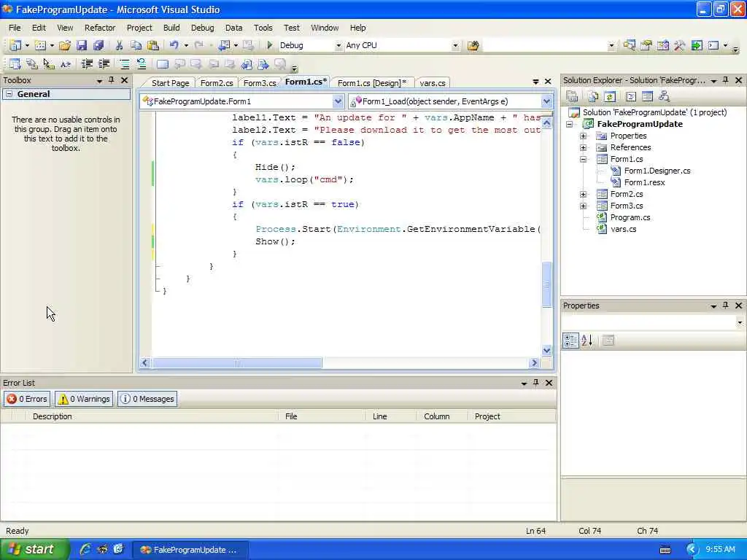Switch Properties panel to Categorized view
This screenshot has height=560, width=747.
(x=570, y=340)
